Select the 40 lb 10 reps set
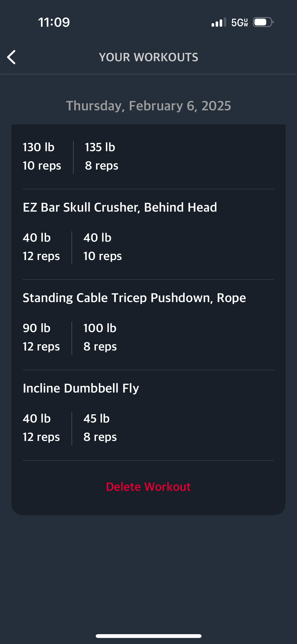 [x=103, y=247]
